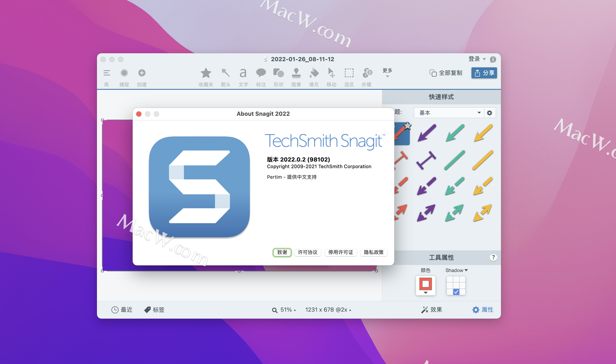Choose the teal arrow quick style
The image size is (616, 364).
[455, 133]
